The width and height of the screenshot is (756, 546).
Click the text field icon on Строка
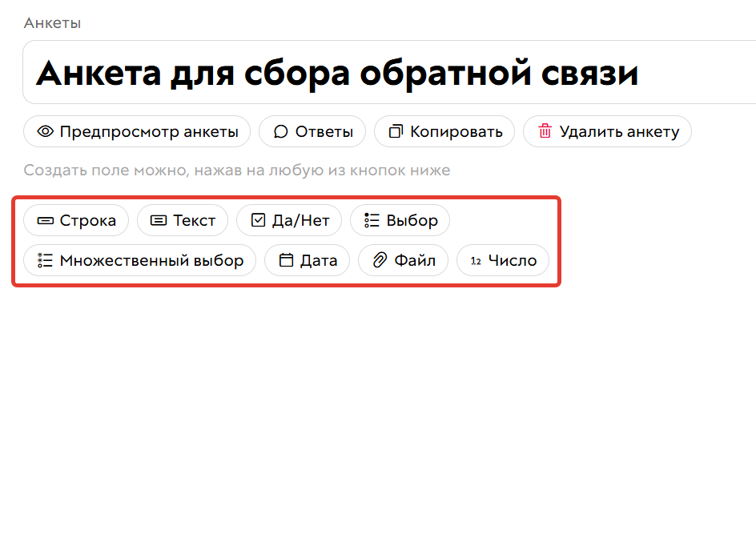click(46, 220)
